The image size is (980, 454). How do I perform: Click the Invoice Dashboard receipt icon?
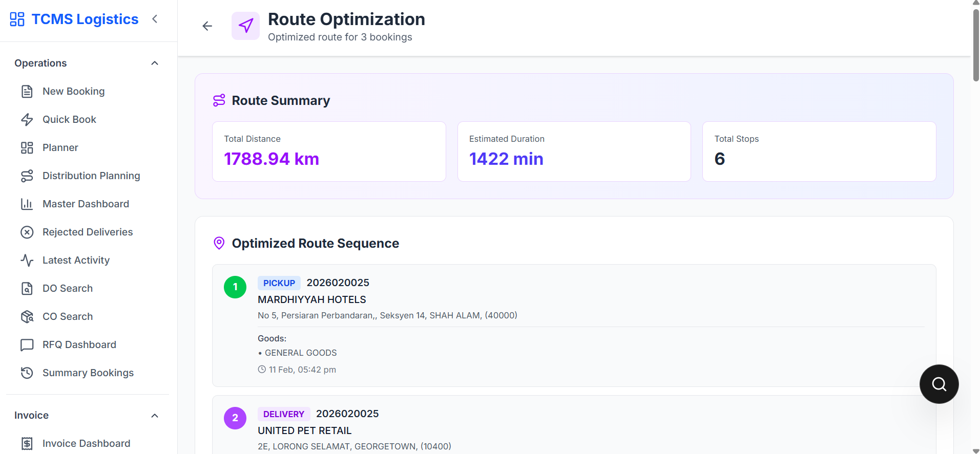click(x=27, y=444)
